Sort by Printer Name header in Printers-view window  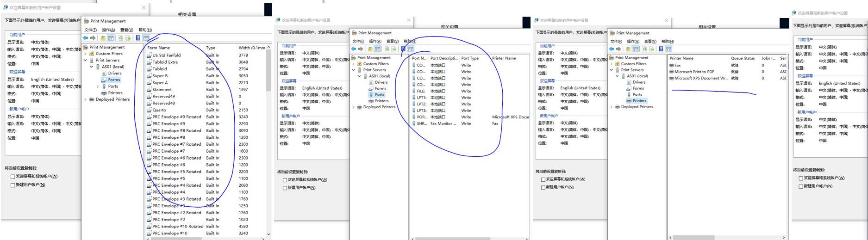pos(698,58)
